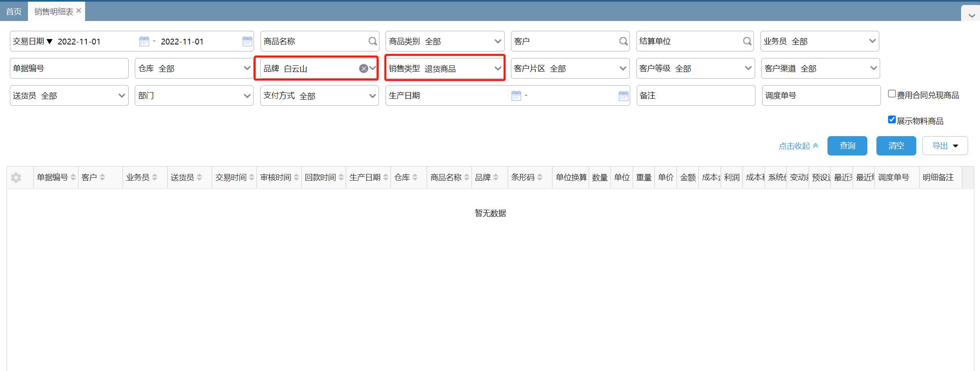980x371 pixels.
Task: Open the transaction end date calendar picker
Action: click(247, 41)
